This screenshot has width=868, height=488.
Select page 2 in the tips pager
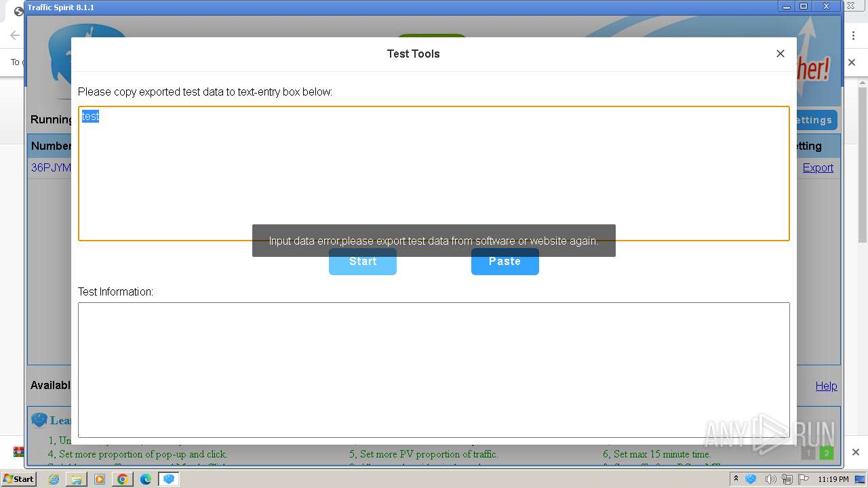[826, 453]
